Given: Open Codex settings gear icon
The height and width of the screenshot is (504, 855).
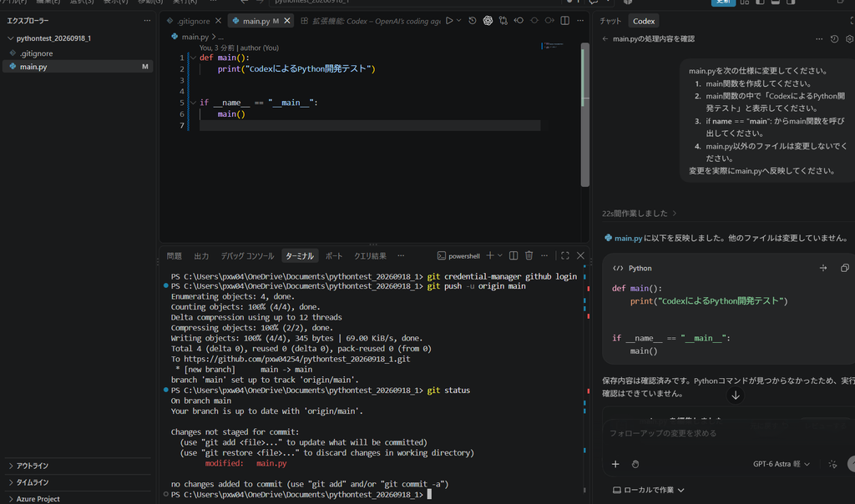Looking at the screenshot, I should pos(849,38).
